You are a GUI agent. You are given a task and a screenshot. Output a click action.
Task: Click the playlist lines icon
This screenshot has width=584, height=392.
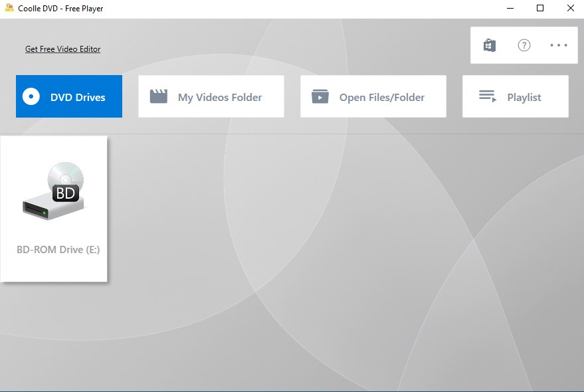[x=487, y=96]
